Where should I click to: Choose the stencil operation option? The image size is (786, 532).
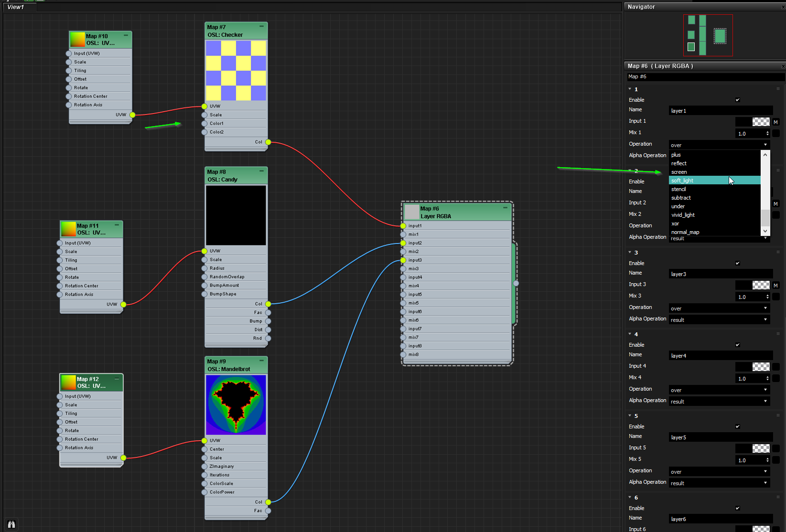point(715,189)
